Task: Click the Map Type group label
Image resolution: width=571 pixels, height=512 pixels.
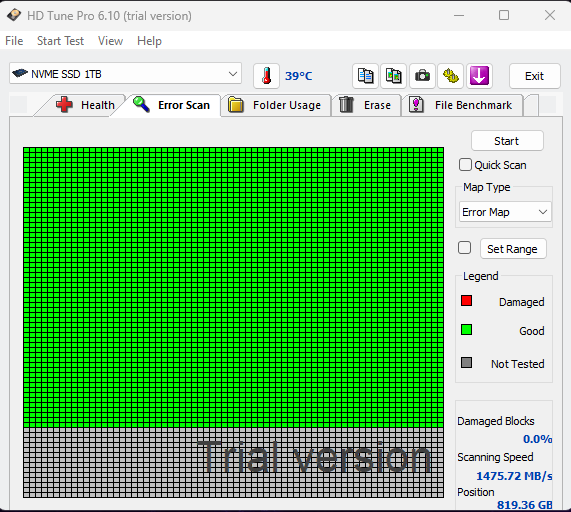Action: [487, 188]
